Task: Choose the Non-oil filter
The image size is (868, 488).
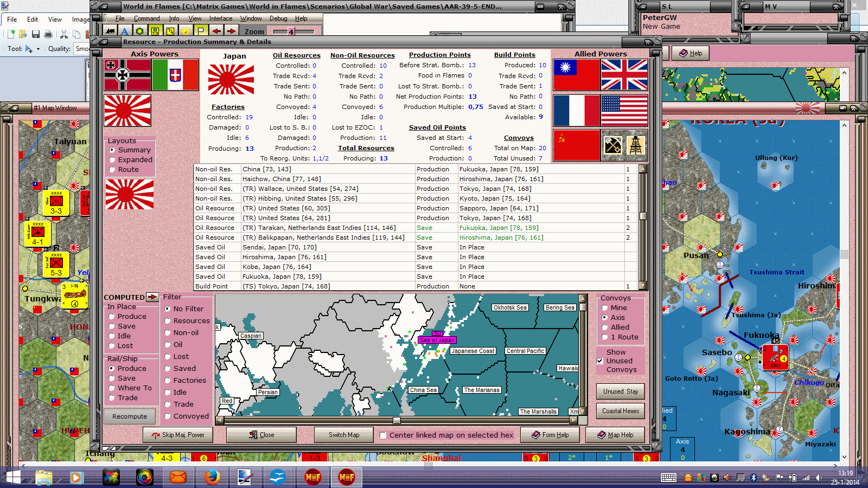Action: [x=181, y=333]
